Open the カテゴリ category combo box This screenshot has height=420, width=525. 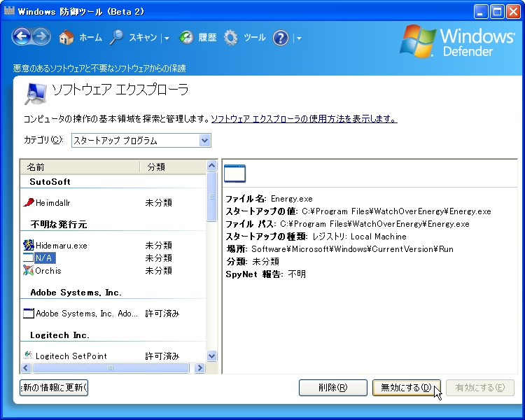pos(141,140)
